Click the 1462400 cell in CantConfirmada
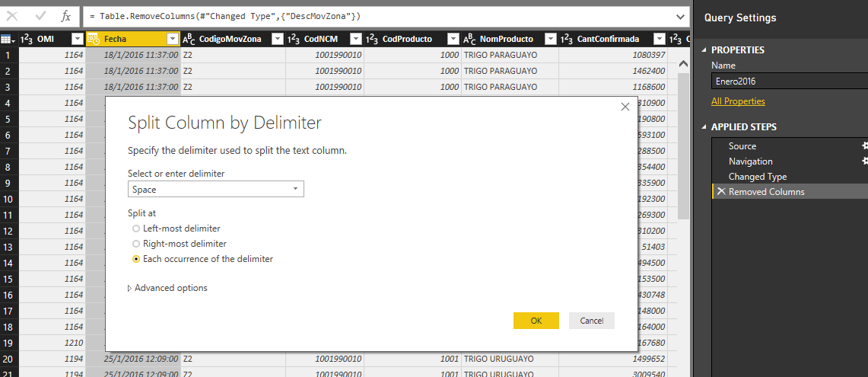Viewport: 868px width, 377px height. (x=613, y=71)
